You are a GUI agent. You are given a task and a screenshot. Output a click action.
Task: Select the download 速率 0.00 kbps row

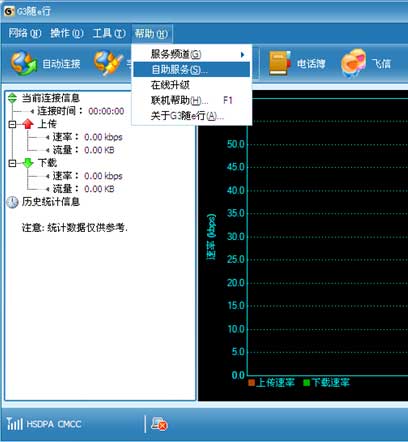coord(87,176)
